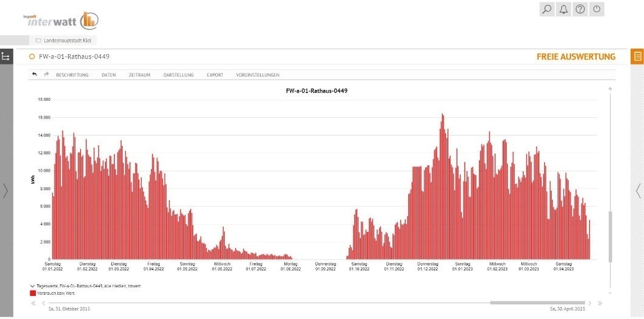Click the 01.09.2022 axis date label
Screen dimensions: 644x319
tap(326, 269)
